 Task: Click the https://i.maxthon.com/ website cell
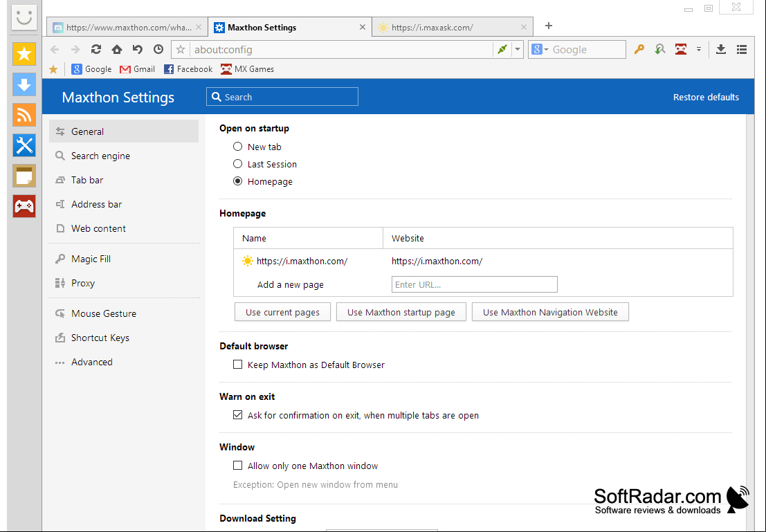click(x=437, y=262)
